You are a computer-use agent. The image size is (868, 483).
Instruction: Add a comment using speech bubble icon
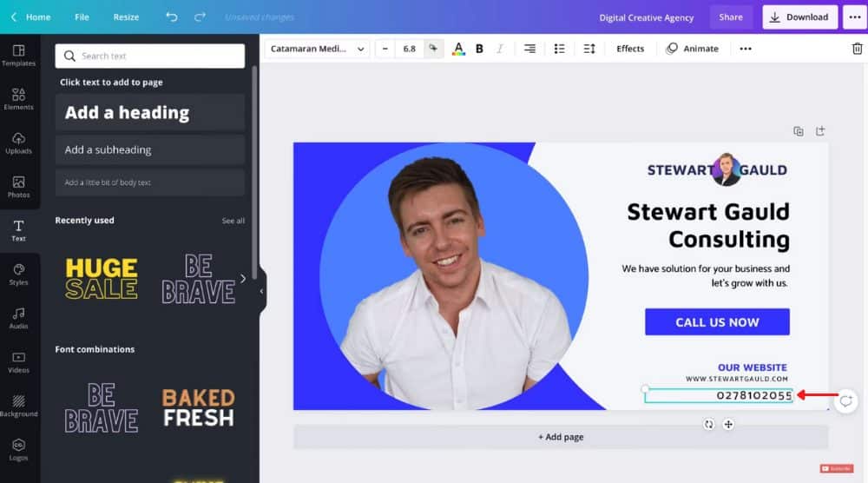tap(845, 400)
